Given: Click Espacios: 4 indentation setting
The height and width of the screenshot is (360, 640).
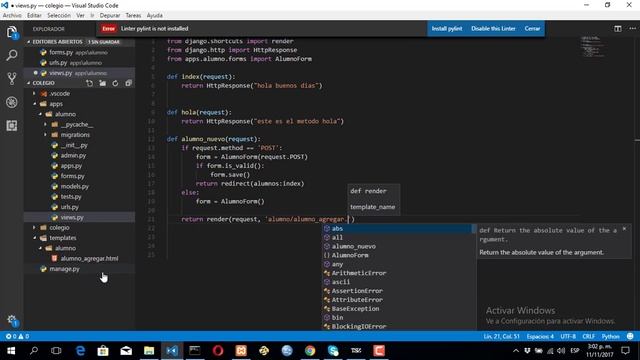Looking at the screenshot, I should point(540,336).
